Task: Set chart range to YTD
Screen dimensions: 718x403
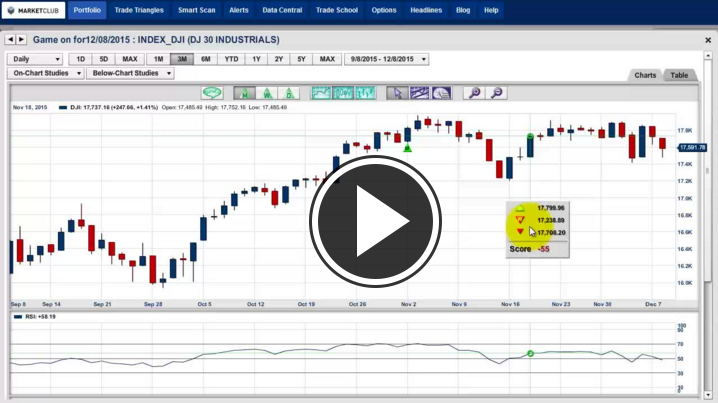Action: [231, 60]
